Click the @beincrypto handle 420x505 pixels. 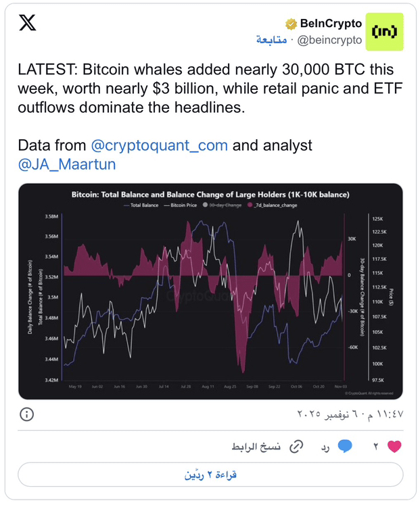[x=330, y=41]
